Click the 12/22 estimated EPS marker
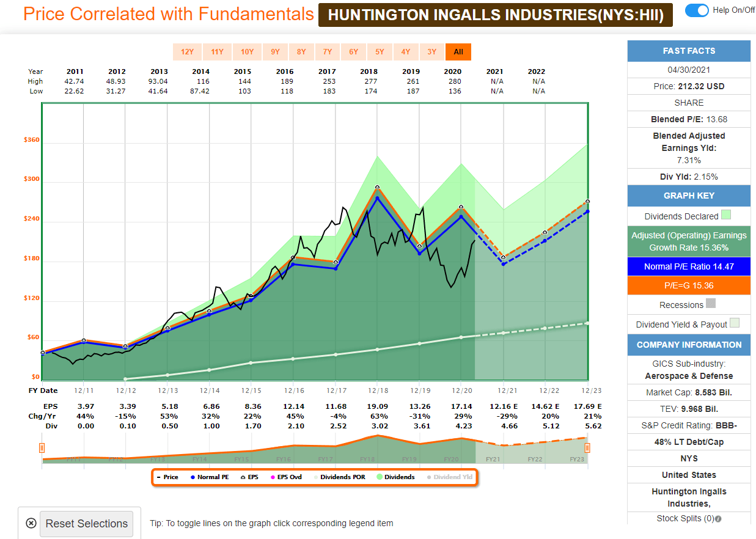Image resolution: width=756 pixels, height=539 pixels. [545, 232]
